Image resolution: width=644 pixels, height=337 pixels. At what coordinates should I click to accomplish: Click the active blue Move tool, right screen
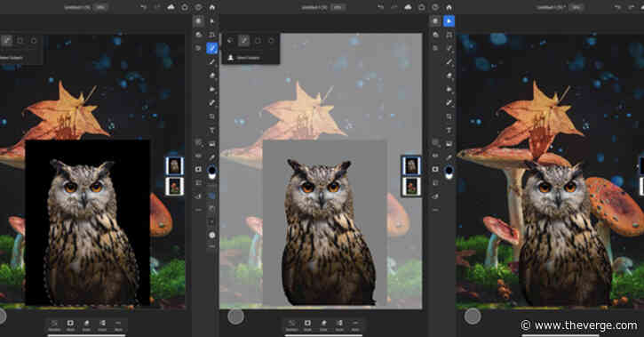(x=449, y=21)
